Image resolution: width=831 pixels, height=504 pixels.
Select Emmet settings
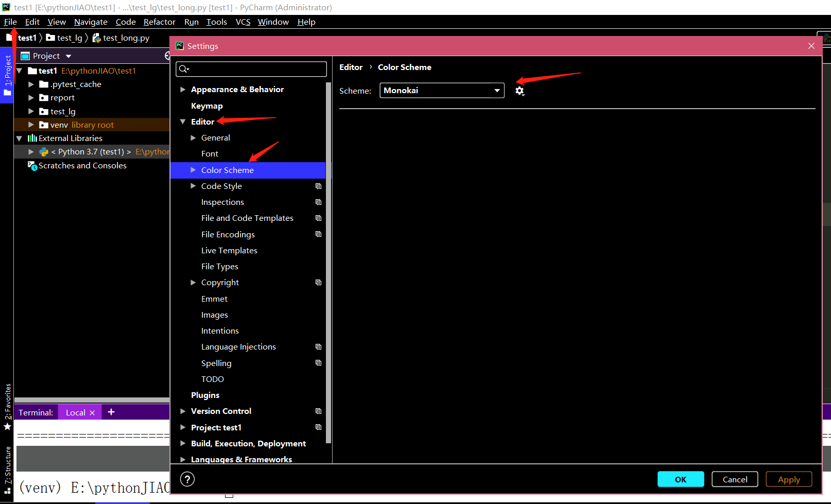point(214,299)
